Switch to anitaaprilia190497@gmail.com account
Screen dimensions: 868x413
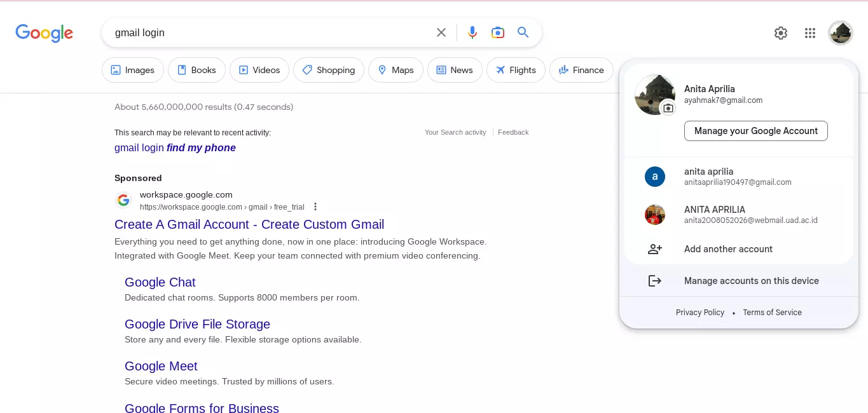point(738,177)
